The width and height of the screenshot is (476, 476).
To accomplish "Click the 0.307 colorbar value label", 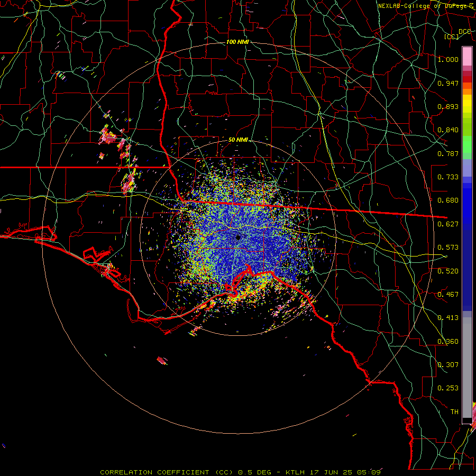I will pyautogui.click(x=448, y=365).
